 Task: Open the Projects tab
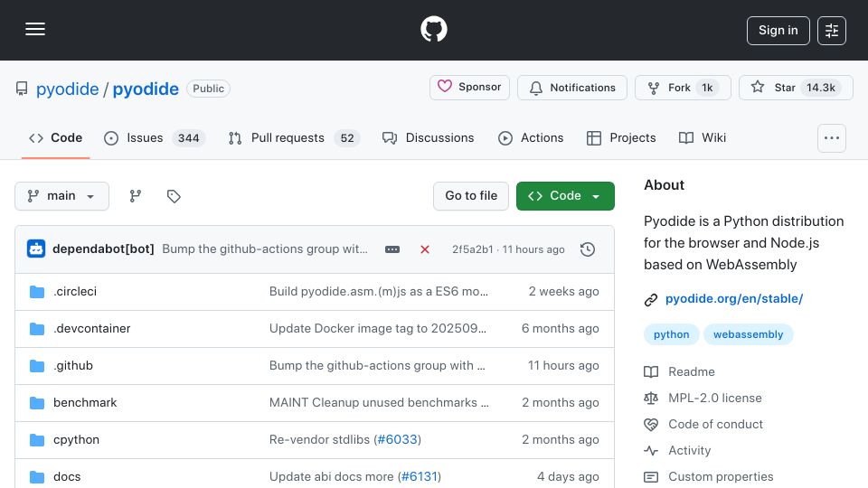click(621, 137)
